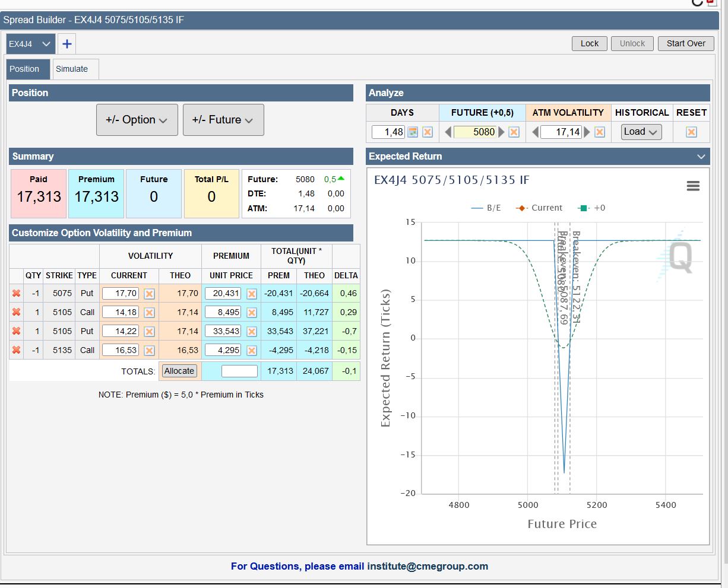
Task: Remove the 5075 Put leg with red X
Action: pyautogui.click(x=17, y=293)
